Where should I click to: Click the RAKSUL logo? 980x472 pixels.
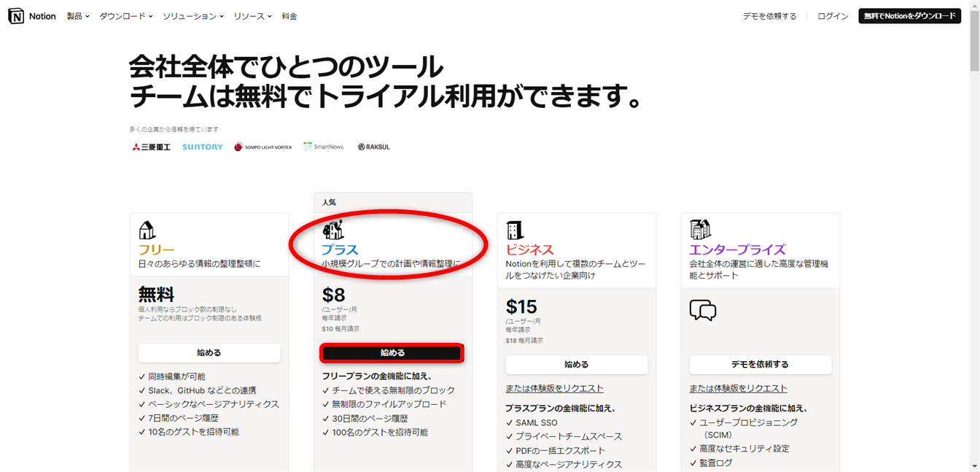(373, 147)
